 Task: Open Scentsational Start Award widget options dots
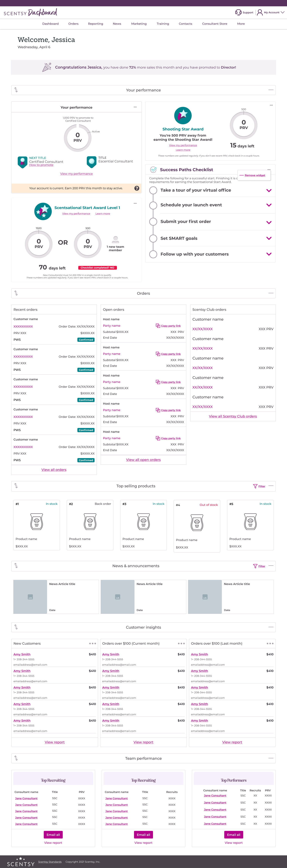point(135,204)
